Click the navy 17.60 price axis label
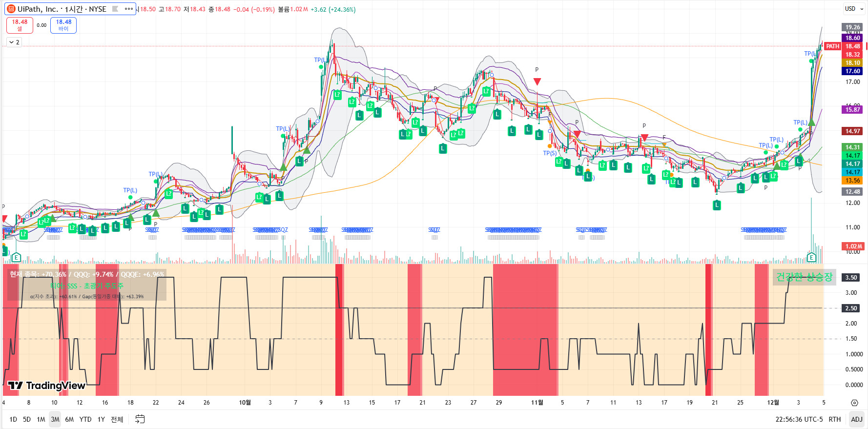Viewport: 868px width, 429px height. point(852,71)
